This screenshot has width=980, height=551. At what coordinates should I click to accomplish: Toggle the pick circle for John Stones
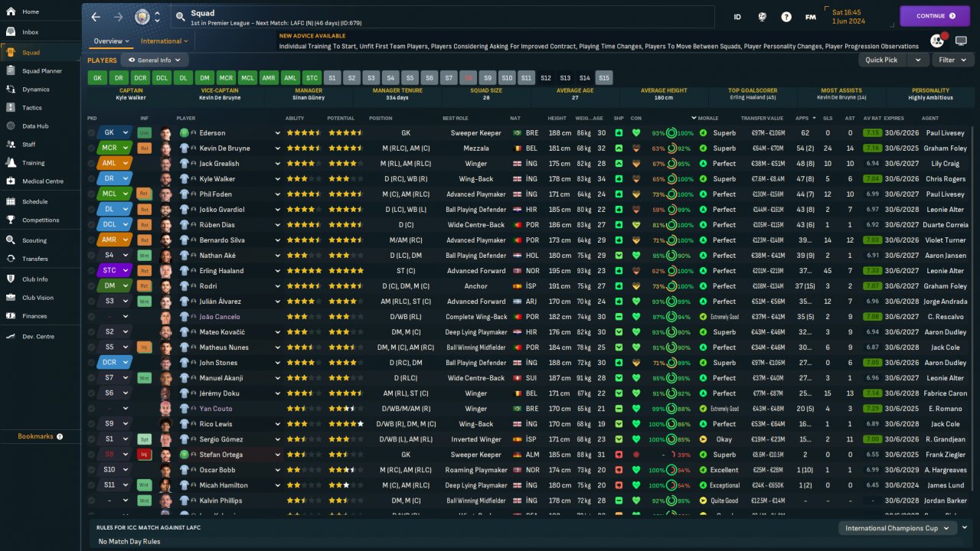pos(91,363)
